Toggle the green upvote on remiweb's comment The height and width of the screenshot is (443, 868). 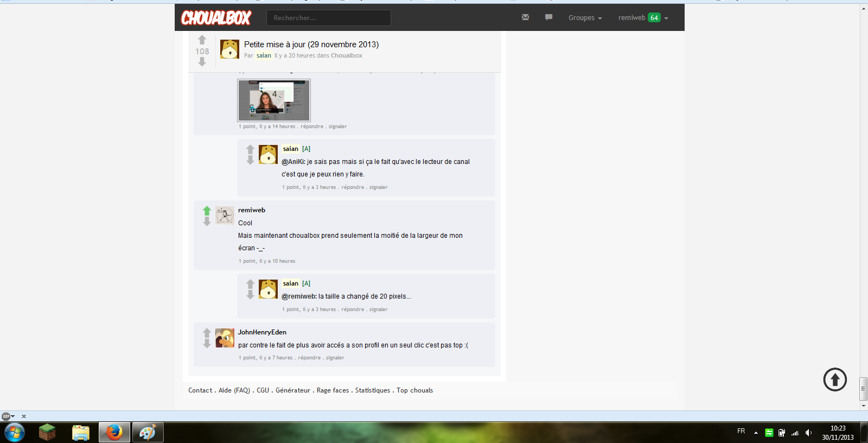pyautogui.click(x=207, y=211)
